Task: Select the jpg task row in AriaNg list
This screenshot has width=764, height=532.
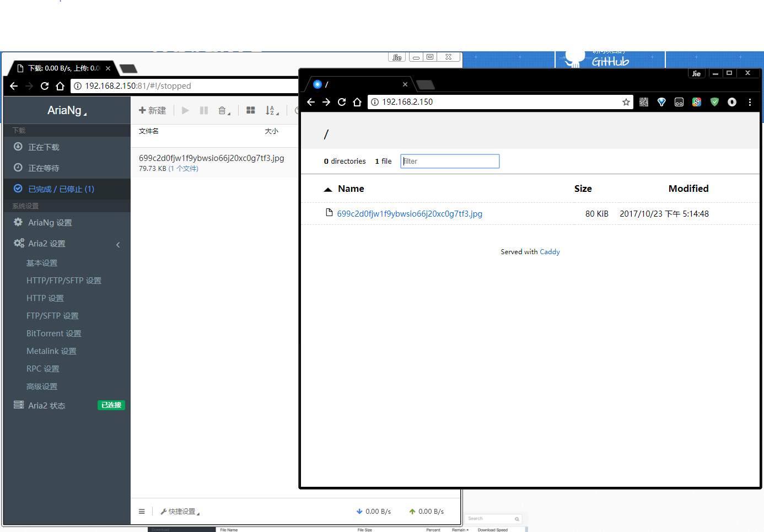Action: click(215, 163)
